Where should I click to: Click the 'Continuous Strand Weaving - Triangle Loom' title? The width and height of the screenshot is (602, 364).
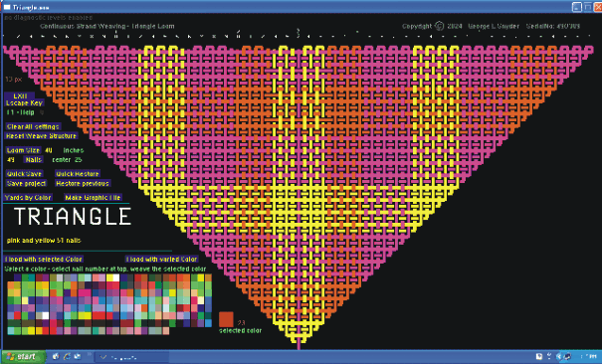[x=107, y=26]
